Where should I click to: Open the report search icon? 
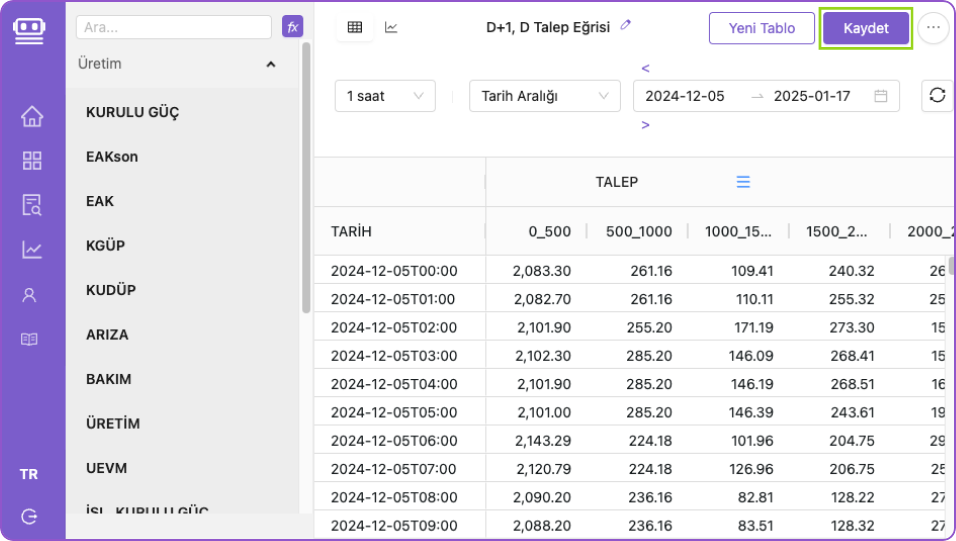tap(32, 205)
